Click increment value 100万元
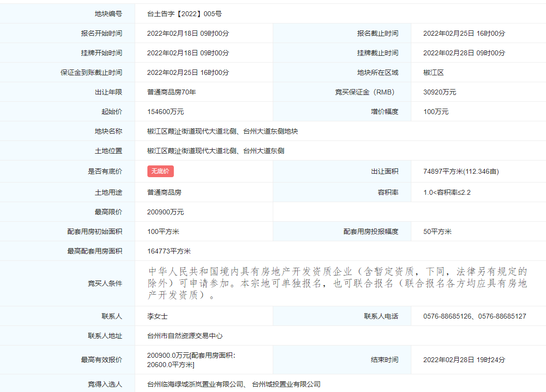 (x=436, y=112)
